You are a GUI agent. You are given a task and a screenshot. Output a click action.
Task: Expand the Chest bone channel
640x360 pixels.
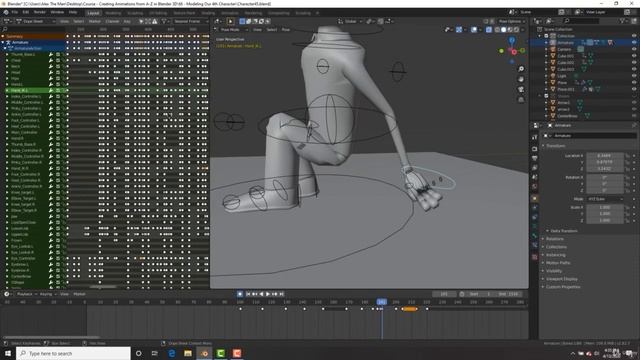[x=7, y=60]
